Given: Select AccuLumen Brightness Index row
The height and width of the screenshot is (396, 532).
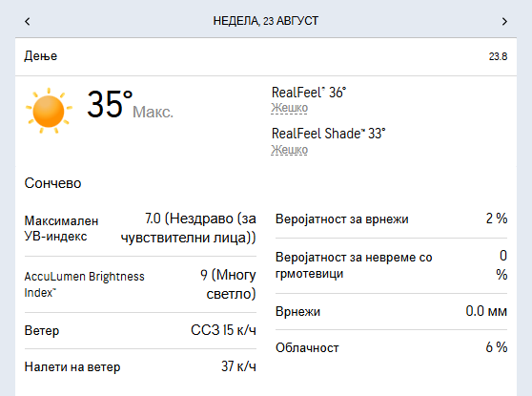Looking at the screenshot, I should click(140, 284).
